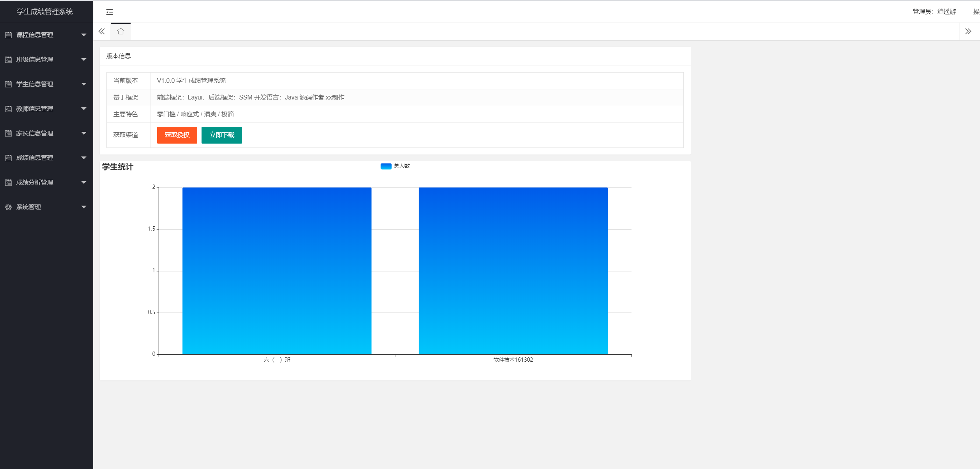Expand 班级信息管理 dropdown arrow

83,60
